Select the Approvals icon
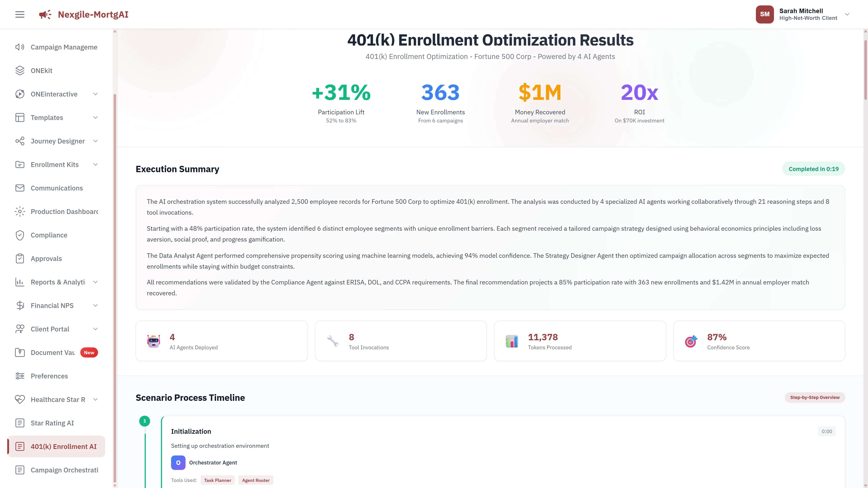 coord(20,258)
